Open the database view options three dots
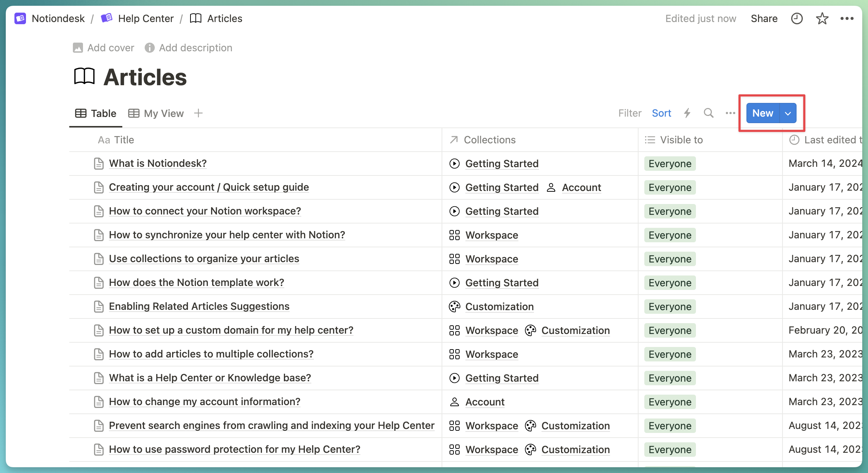Image resolution: width=868 pixels, height=473 pixels. (731, 113)
